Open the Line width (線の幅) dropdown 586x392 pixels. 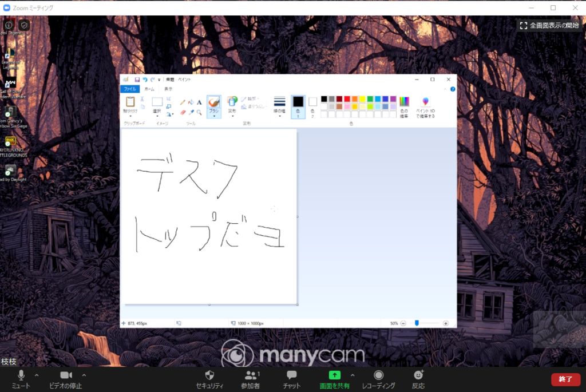[279, 106]
